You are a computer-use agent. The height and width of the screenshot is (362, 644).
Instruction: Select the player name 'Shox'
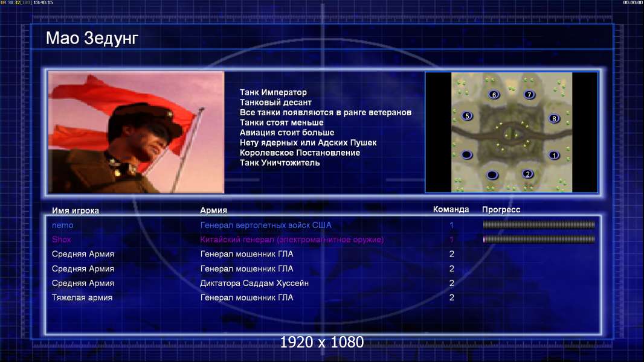pyautogui.click(x=61, y=240)
